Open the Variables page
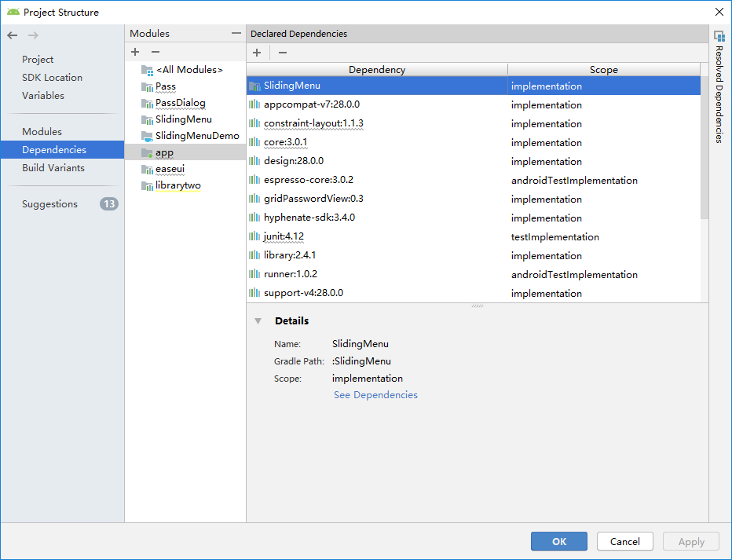 pos(43,95)
